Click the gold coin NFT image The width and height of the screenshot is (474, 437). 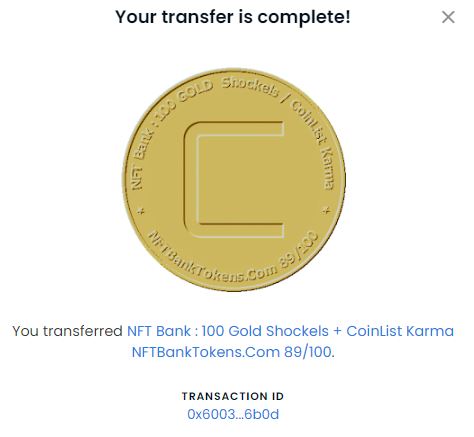tap(234, 180)
